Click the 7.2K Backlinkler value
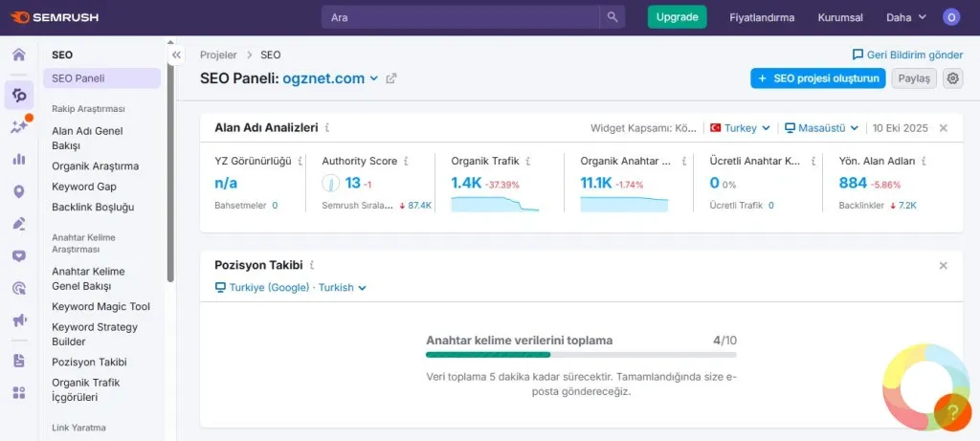 (907, 205)
